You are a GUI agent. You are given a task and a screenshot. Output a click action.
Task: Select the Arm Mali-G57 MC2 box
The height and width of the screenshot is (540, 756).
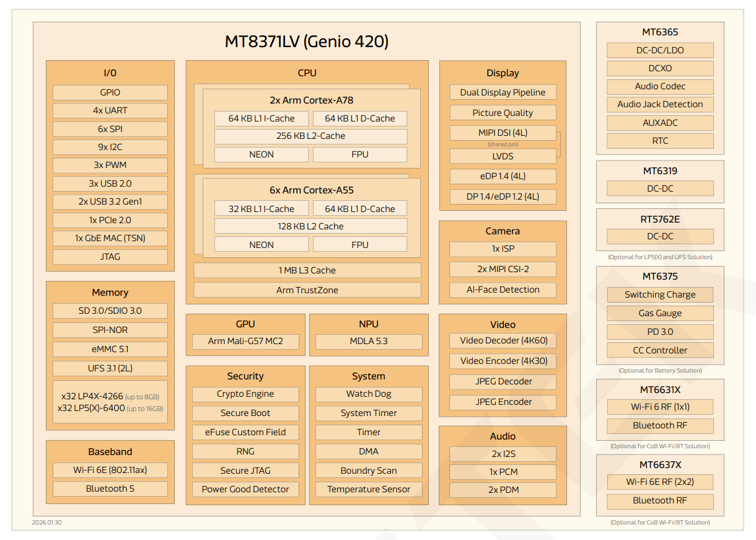click(x=245, y=342)
